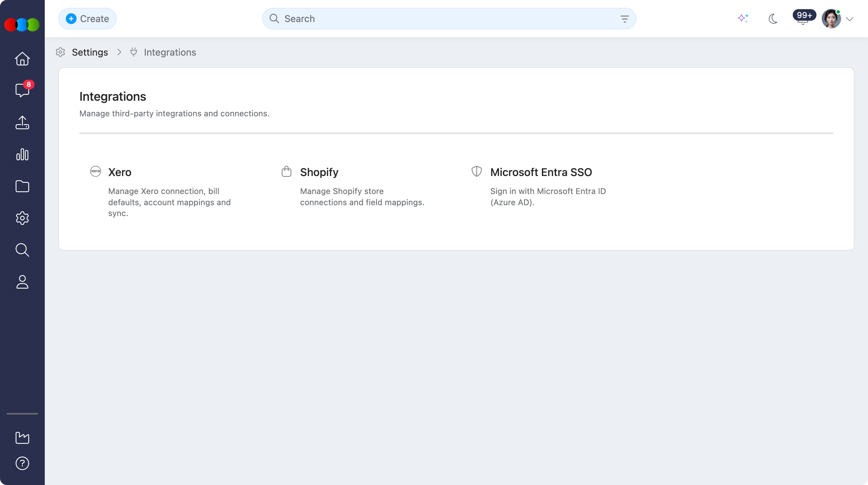The width and height of the screenshot is (868, 485).
Task: Open the Upload sidebar icon
Action: pyautogui.click(x=22, y=122)
